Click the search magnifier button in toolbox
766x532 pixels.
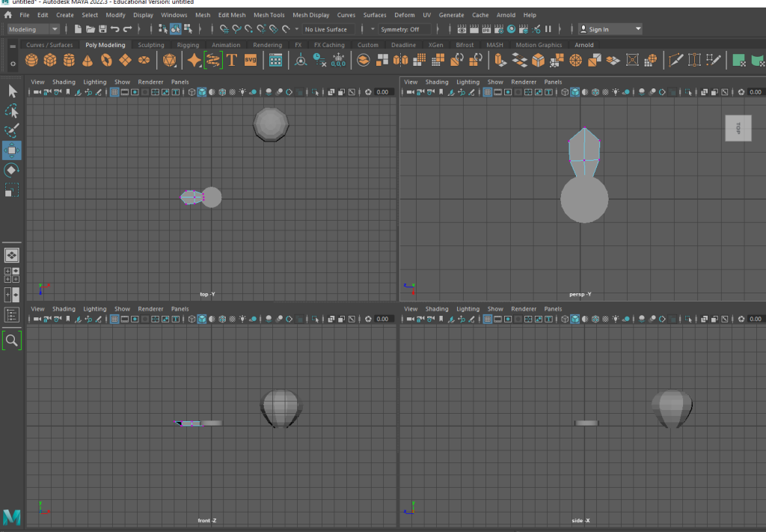(x=12, y=340)
